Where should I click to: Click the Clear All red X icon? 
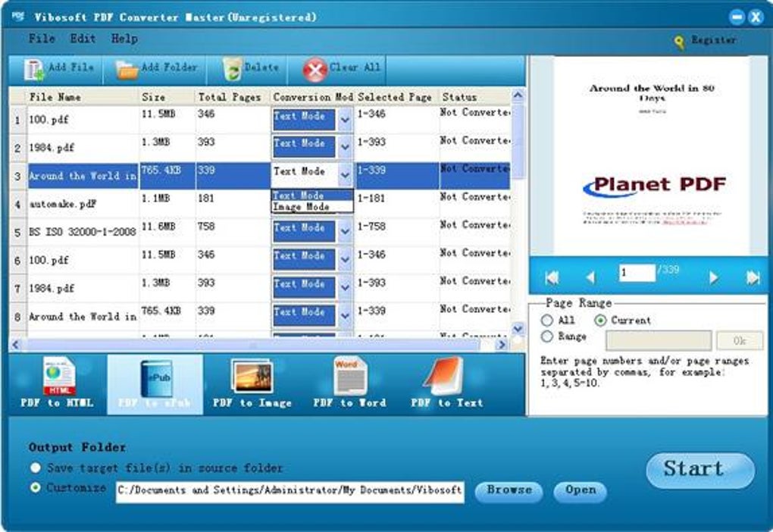tap(315, 70)
